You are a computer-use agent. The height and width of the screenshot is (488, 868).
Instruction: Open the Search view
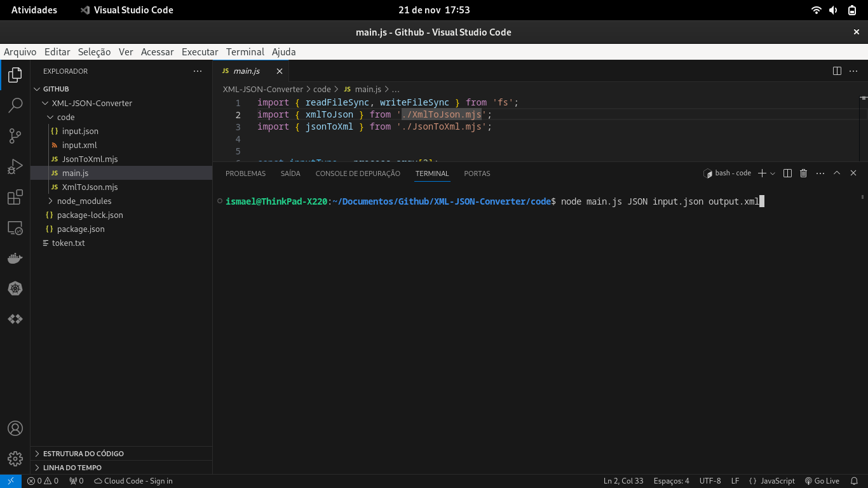click(x=15, y=105)
